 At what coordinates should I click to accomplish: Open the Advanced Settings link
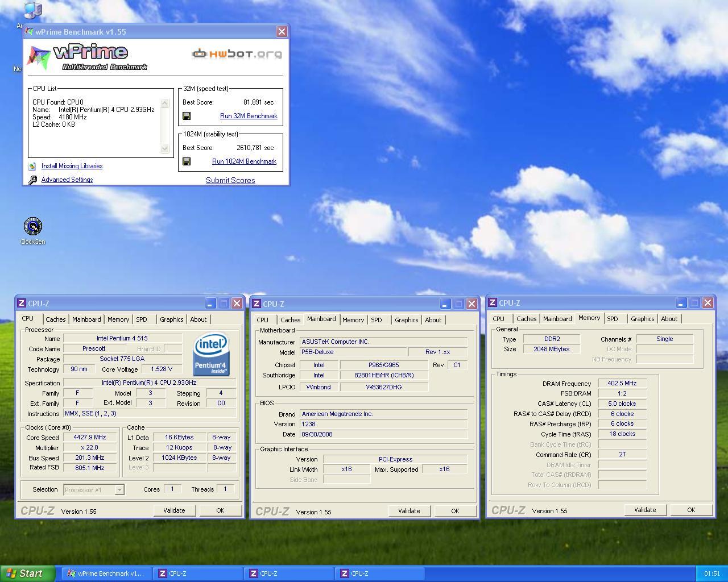tap(67, 180)
